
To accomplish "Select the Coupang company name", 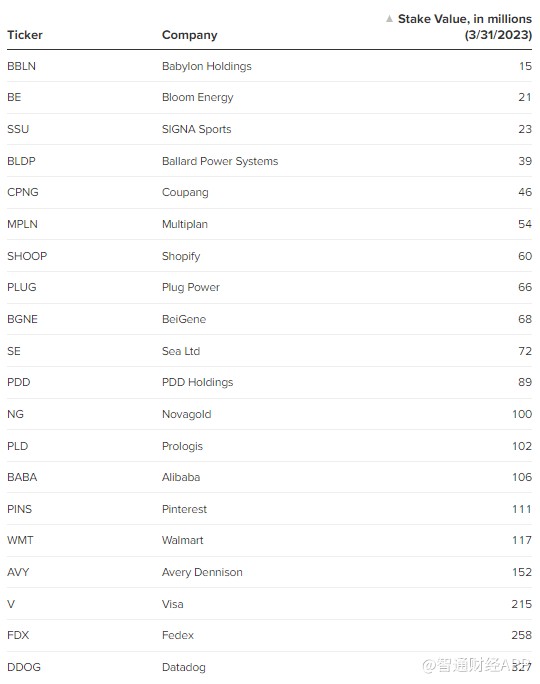I will pos(185,192).
